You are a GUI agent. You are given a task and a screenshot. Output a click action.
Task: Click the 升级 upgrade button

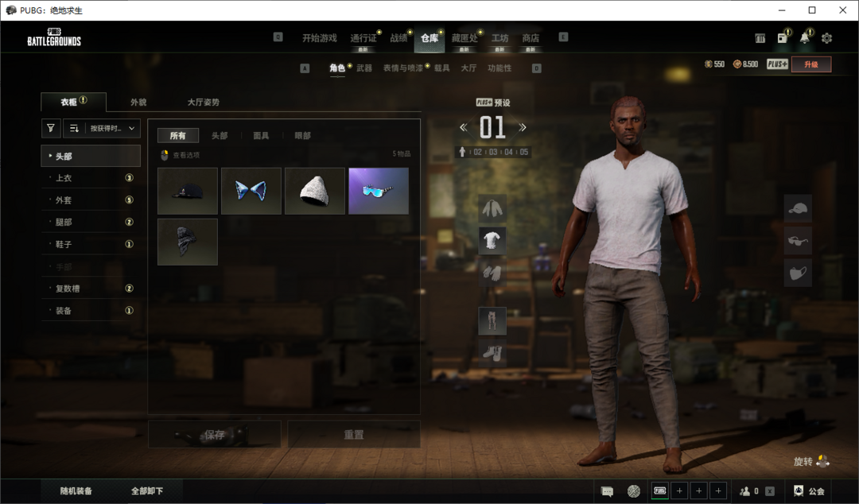pyautogui.click(x=811, y=64)
